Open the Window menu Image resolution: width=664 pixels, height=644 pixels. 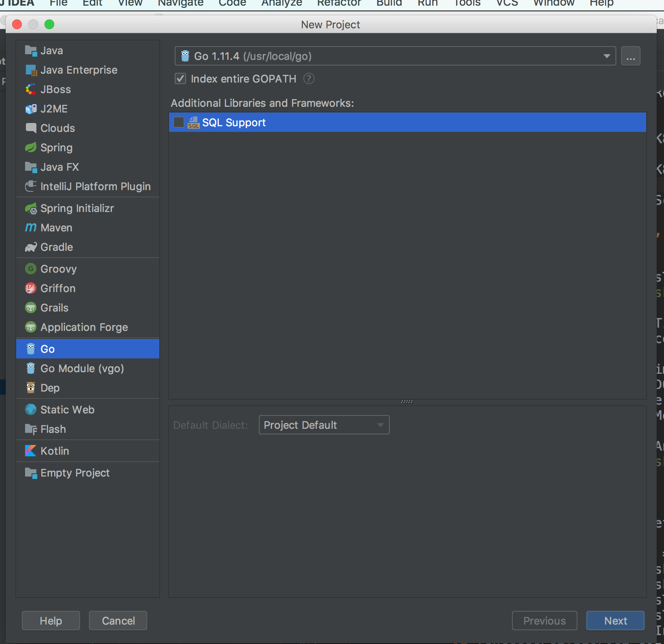point(554,3)
